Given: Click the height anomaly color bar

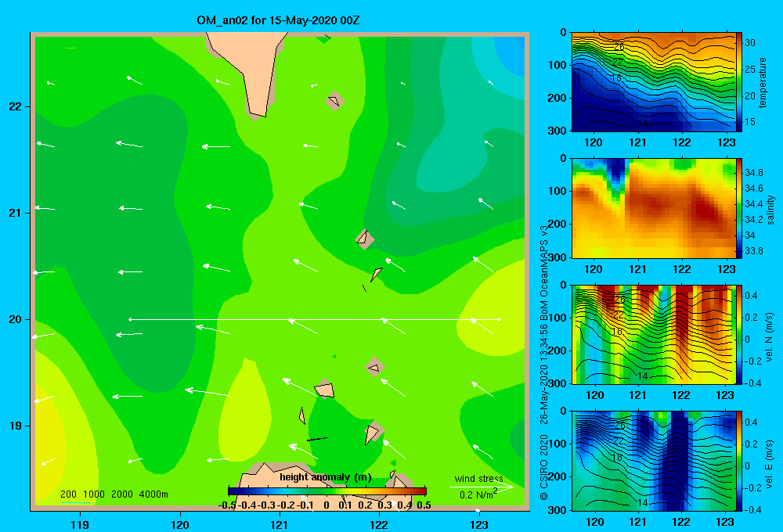Looking at the screenshot, I should click(327, 491).
